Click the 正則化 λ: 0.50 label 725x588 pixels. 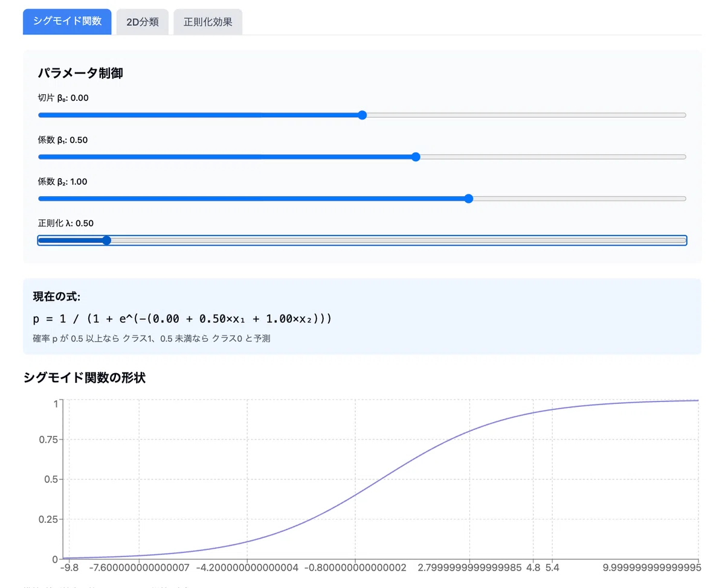point(66,223)
